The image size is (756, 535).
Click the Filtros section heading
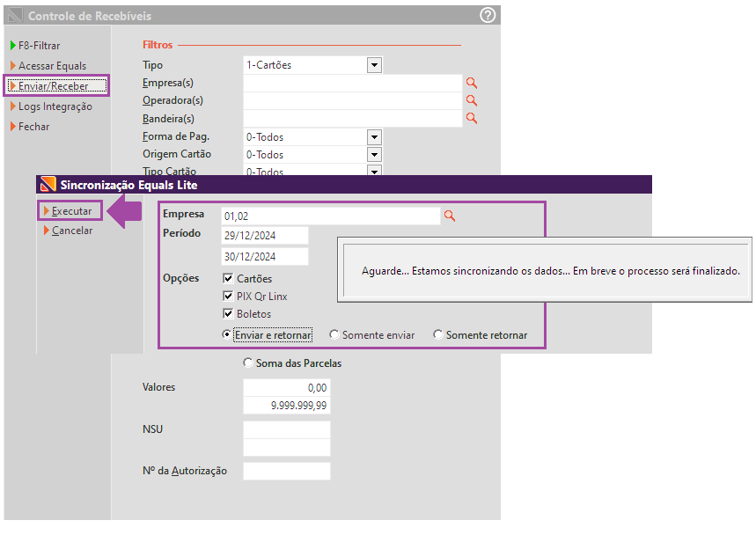(158, 45)
